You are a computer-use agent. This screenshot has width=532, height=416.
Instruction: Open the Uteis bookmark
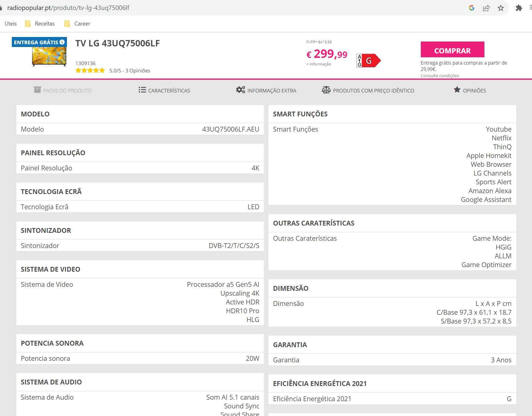click(11, 24)
